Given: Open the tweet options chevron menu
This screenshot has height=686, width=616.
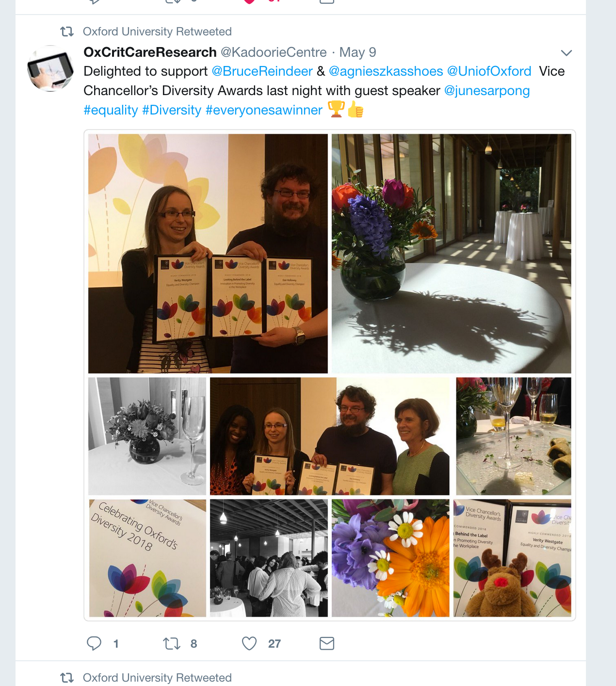Looking at the screenshot, I should tap(566, 52).
